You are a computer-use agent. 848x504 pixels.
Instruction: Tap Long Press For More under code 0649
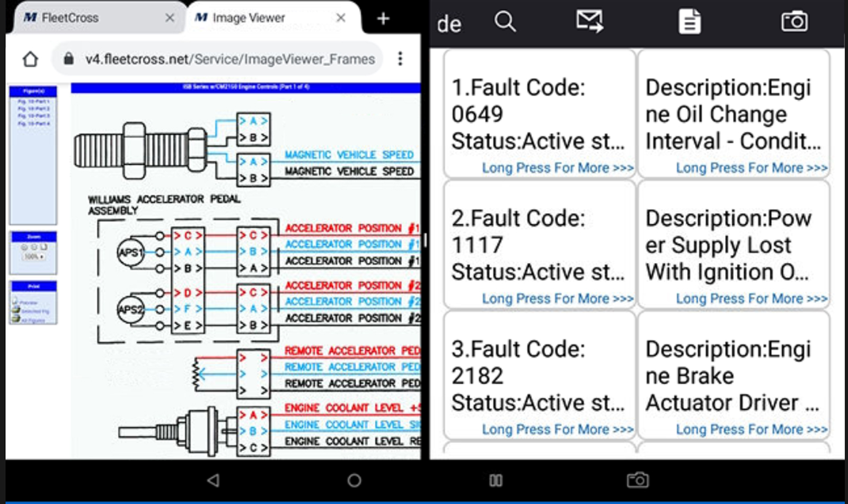pyautogui.click(x=558, y=168)
